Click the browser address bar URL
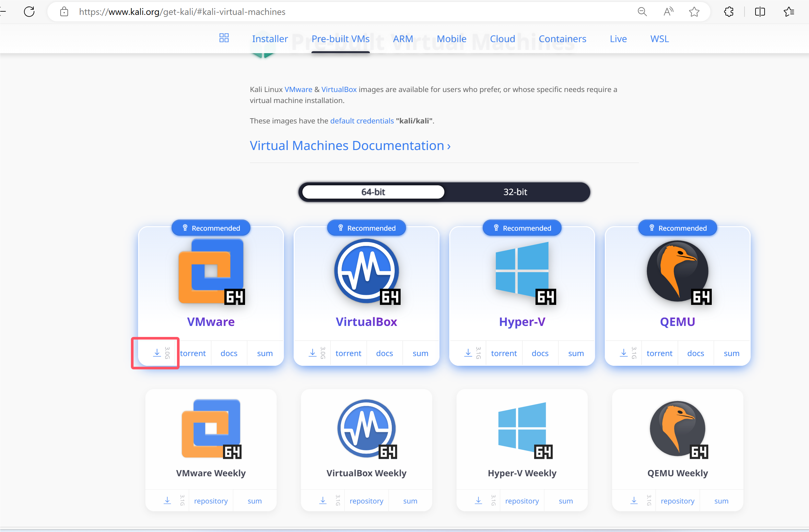This screenshot has height=532, width=809. point(182,12)
